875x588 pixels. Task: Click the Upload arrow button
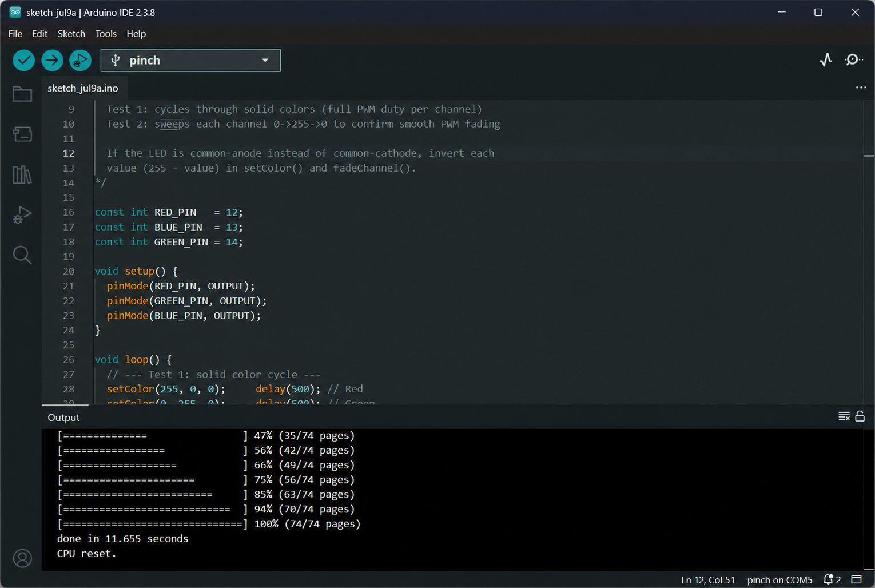(52, 60)
